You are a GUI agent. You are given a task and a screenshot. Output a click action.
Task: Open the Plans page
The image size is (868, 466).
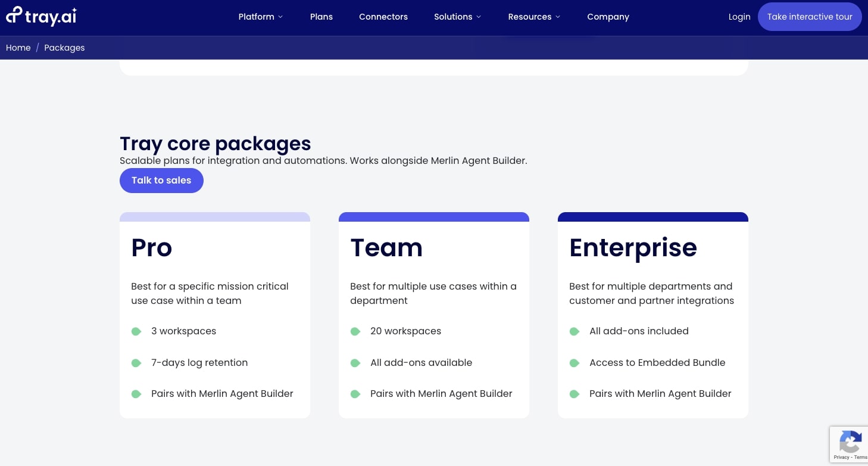click(321, 17)
